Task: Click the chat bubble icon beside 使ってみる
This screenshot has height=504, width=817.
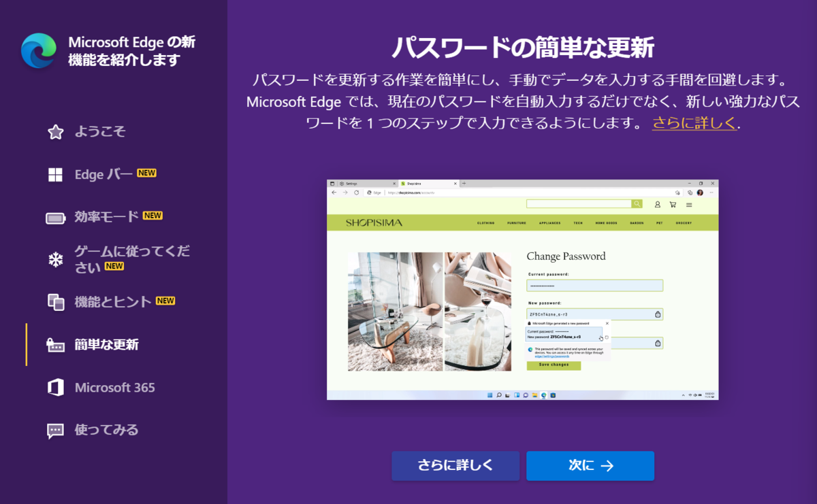Action: tap(56, 431)
